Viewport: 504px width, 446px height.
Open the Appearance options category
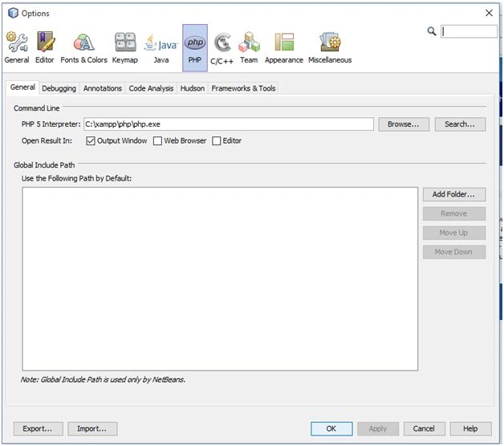click(284, 47)
